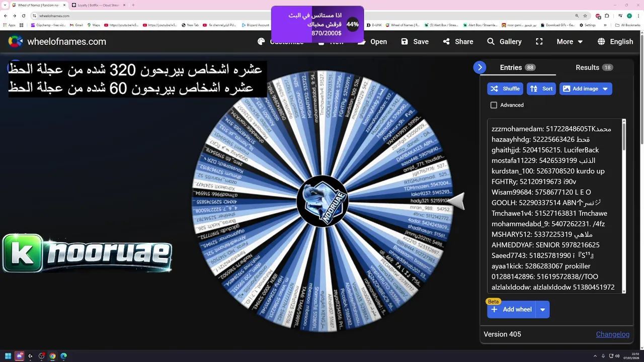The image size is (644, 362).
Task: Open Discord from the taskbar
Action: (x=20, y=356)
